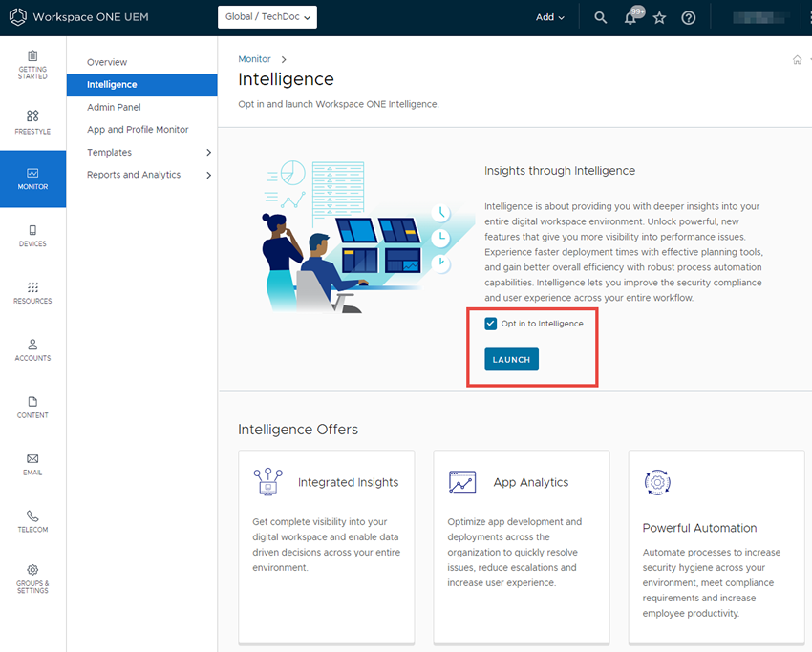Select Monitor in sidebar
812x652 pixels.
point(32,179)
